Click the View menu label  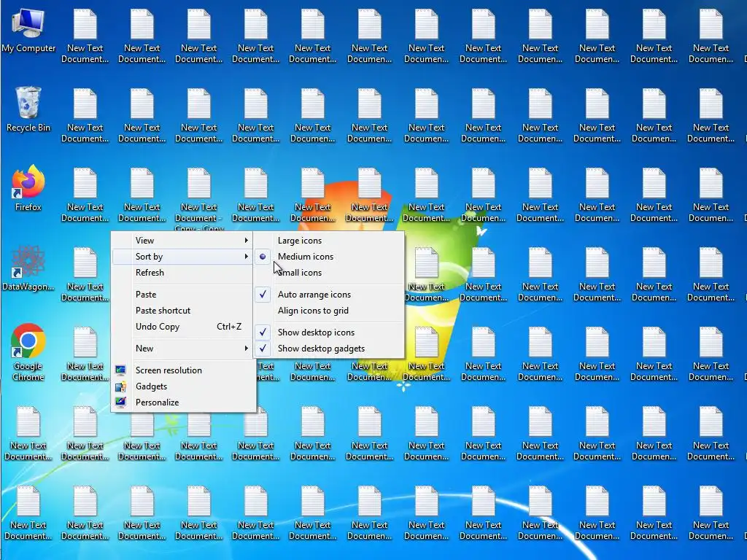click(144, 241)
